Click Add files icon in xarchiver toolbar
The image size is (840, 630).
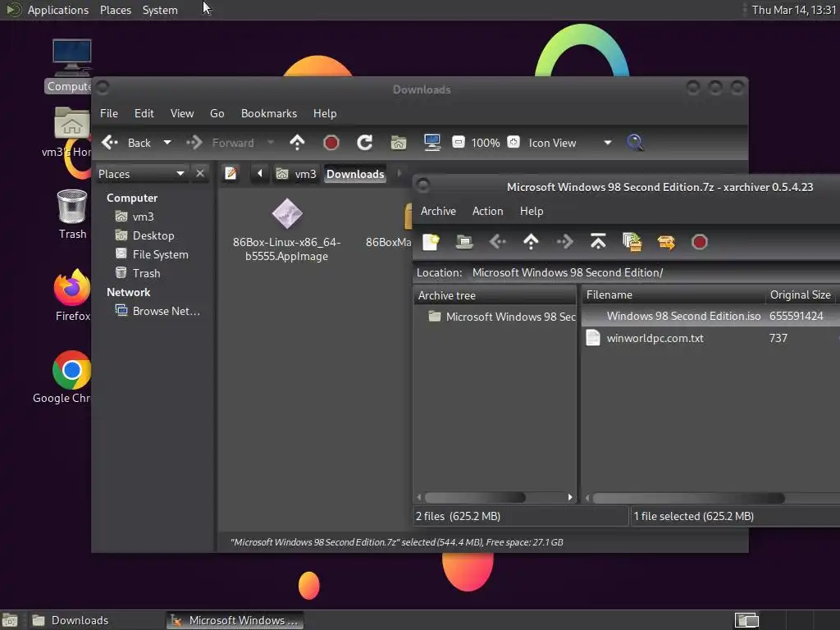tap(632, 242)
